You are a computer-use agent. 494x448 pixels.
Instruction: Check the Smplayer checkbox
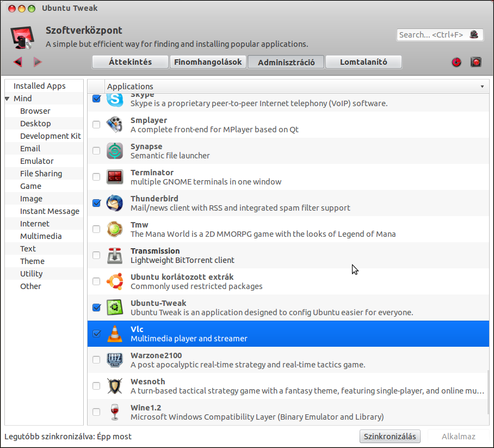pos(96,125)
